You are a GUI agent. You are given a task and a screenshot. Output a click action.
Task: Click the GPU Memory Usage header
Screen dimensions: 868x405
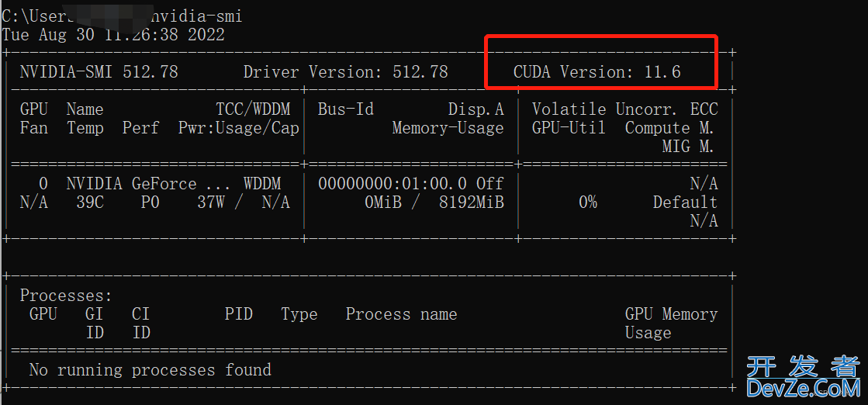pyautogui.click(x=671, y=324)
